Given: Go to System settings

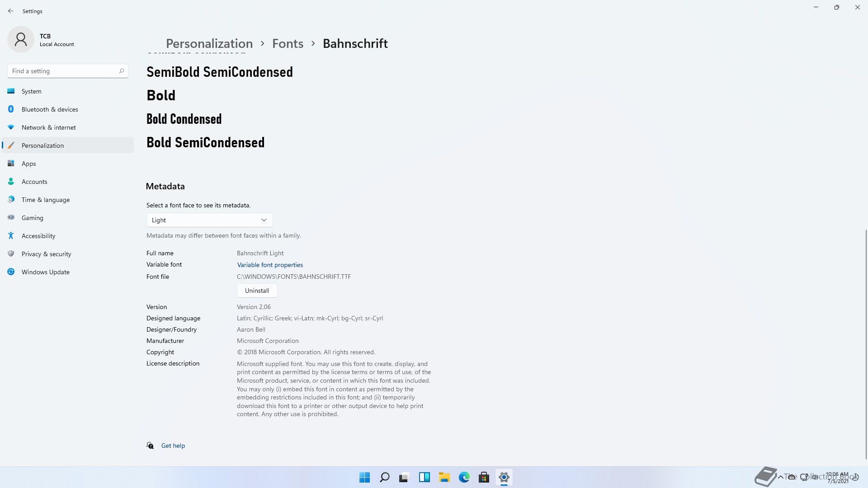Looking at the screenshot, I should point(68,91).
